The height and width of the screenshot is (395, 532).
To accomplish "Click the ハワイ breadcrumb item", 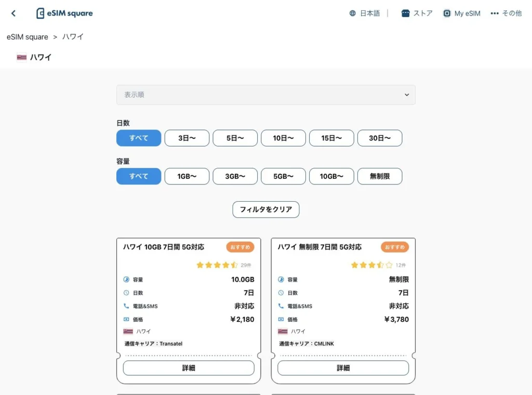I will tap(73, 37).
